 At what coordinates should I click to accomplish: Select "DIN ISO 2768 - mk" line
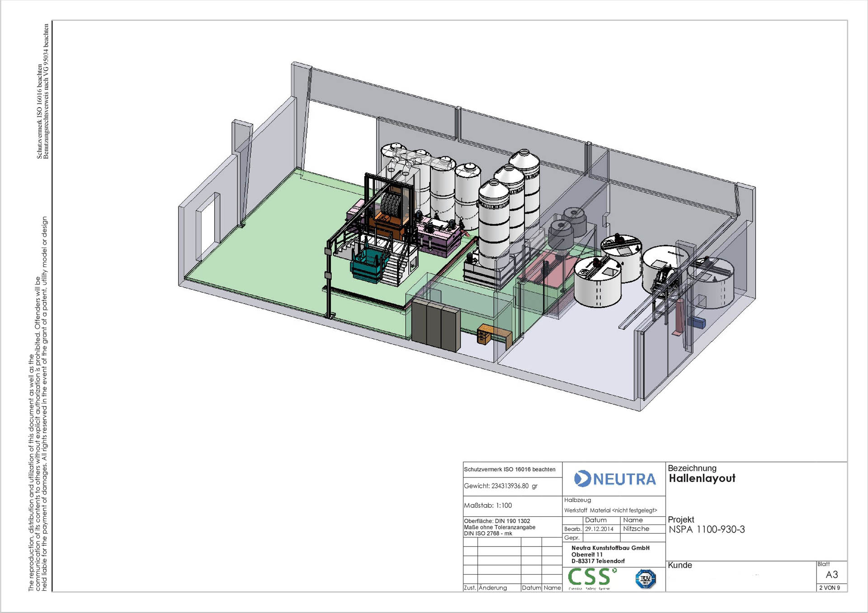coord(488,533)
